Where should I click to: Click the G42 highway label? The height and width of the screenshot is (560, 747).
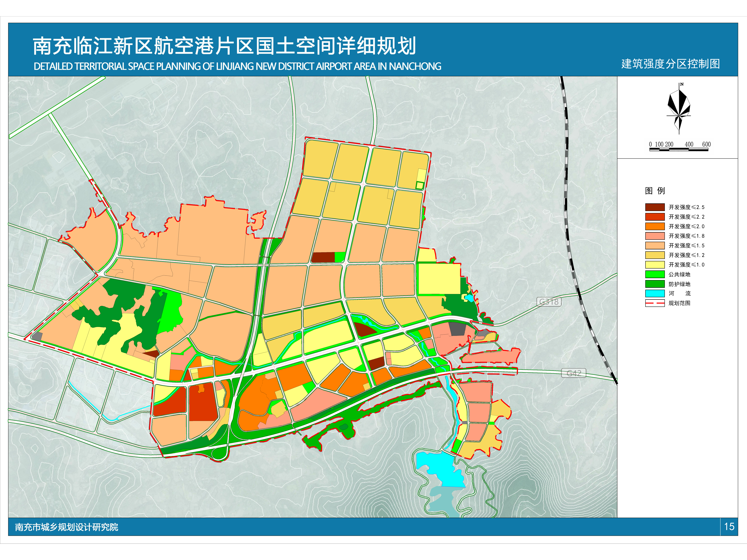click(x=573, y=373)
